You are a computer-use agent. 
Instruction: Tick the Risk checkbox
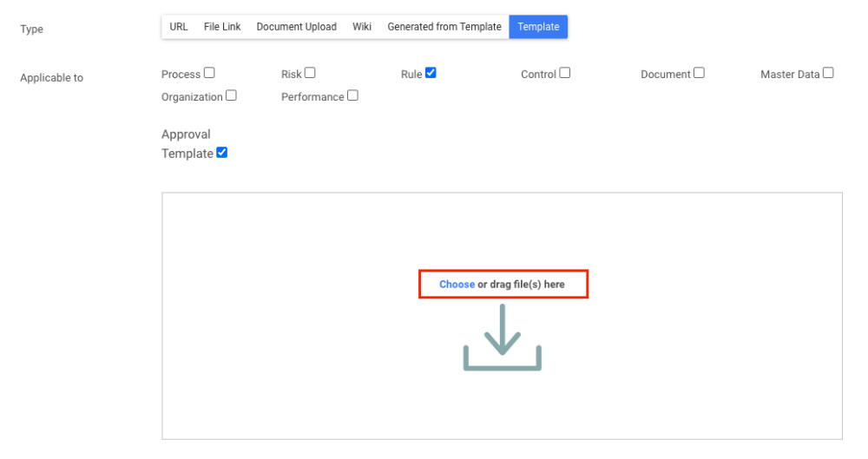[310, 74]
